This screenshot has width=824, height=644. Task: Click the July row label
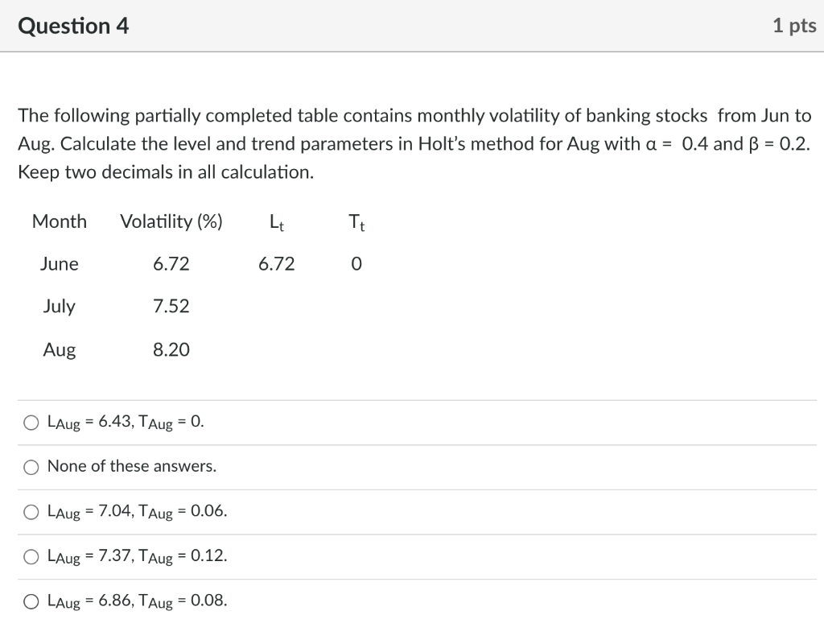(x=60, y=307)
